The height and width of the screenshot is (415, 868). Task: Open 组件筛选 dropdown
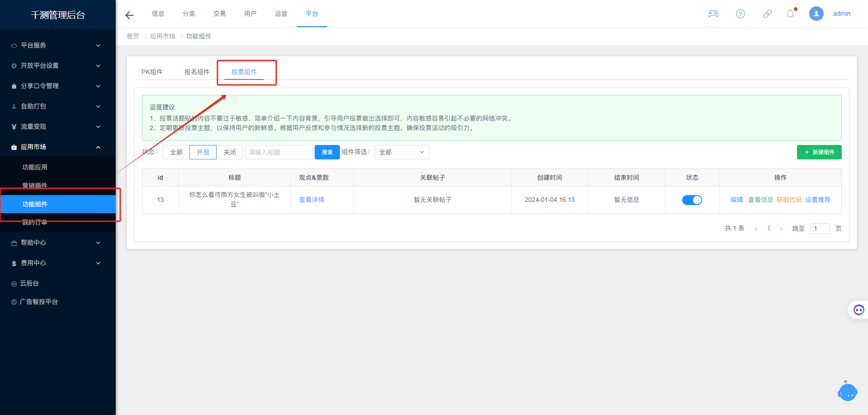coord(402,152)
